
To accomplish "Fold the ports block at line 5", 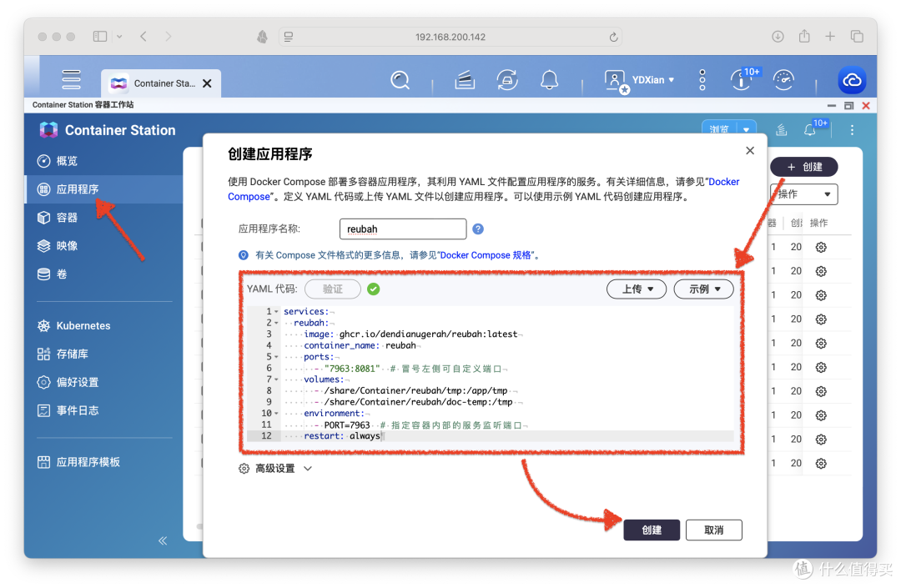I will click(276, 357).
